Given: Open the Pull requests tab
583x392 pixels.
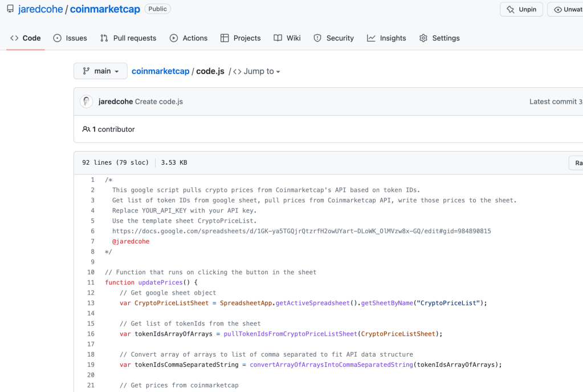Looking at the screenshot, I should (128, 38).
